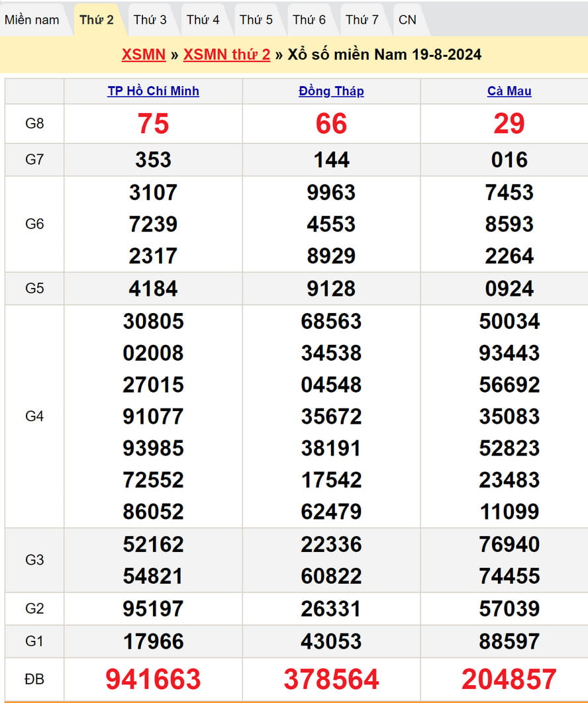Switch to the Thứ 3 tab
Image resolution: width=588 pixels, height=703 pixels.
[150, 20]
